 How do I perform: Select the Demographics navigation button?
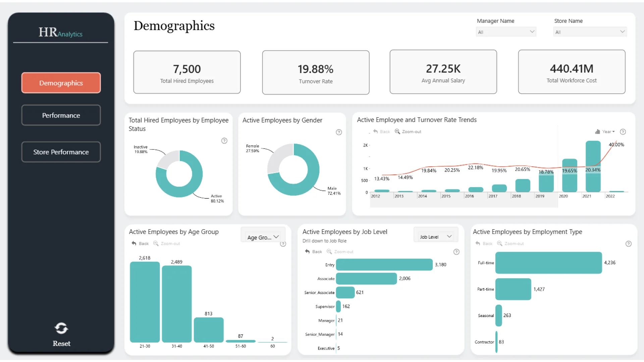point(61,83)
